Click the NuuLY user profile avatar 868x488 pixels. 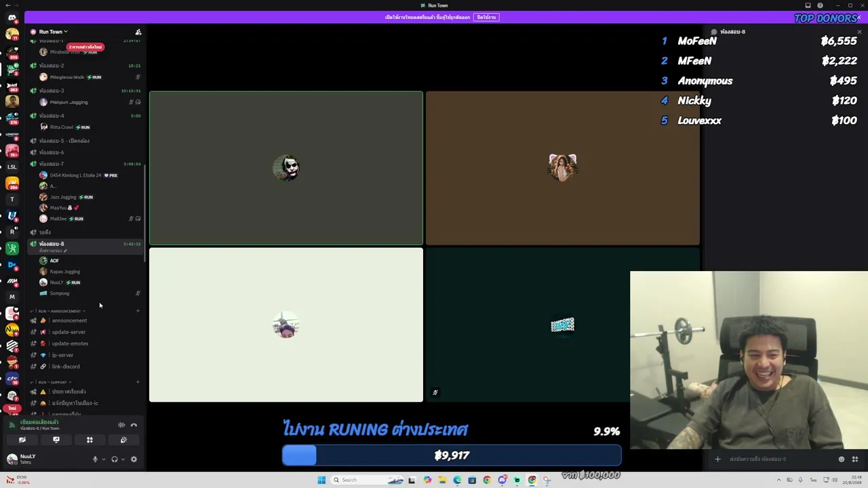(12, 459)
